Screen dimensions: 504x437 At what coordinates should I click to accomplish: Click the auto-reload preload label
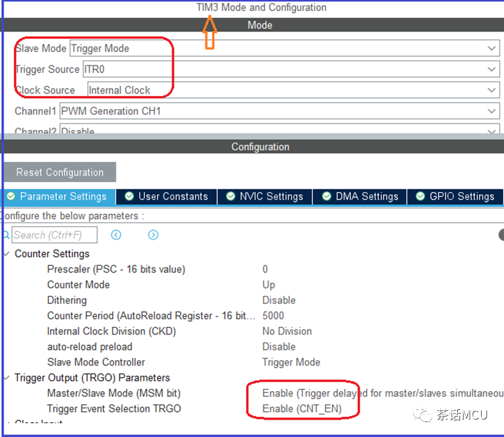(90, 347)
